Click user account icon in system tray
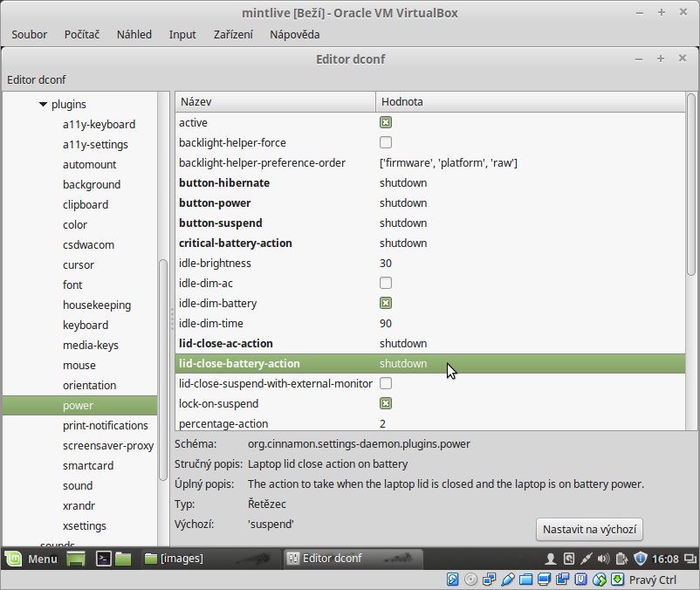Viewport: 700px width, 590px height. click(x=551, y=559)
